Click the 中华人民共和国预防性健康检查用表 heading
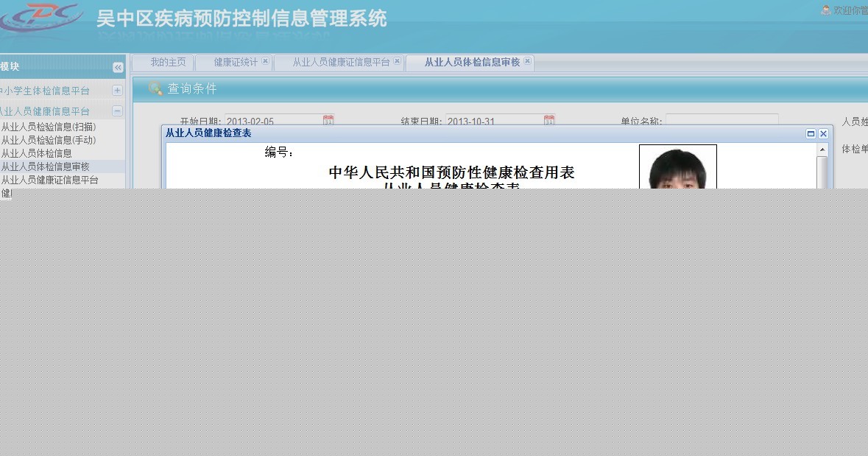The width and height of the screenshot is (868, 456). click(452, 172)
